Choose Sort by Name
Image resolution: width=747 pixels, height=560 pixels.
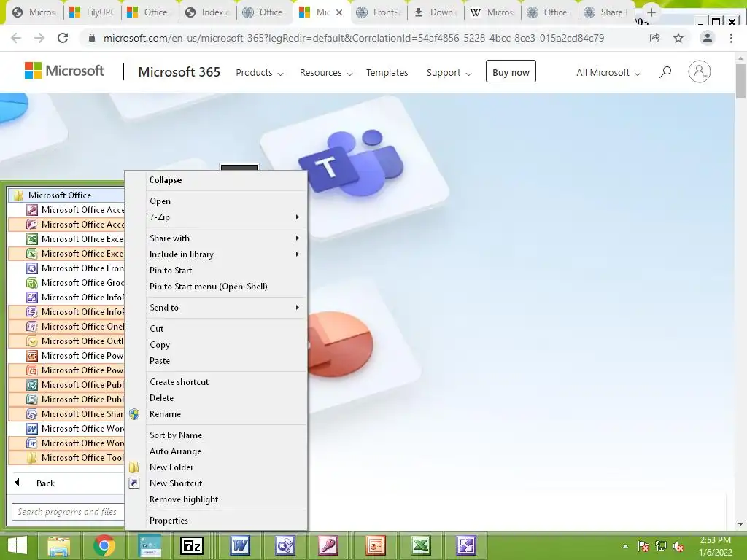(x=226, y=435)
